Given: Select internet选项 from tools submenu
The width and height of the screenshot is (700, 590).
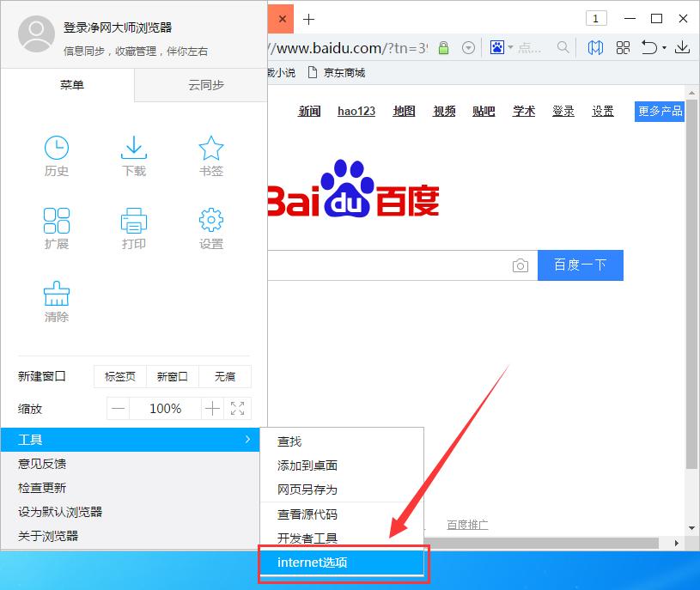Looking at the screenshot, I should click(342, 563).
